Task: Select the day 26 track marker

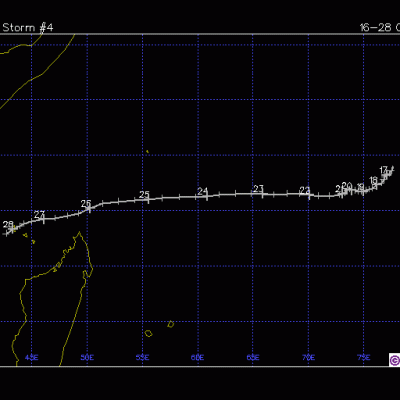Action: click(86, 203)
